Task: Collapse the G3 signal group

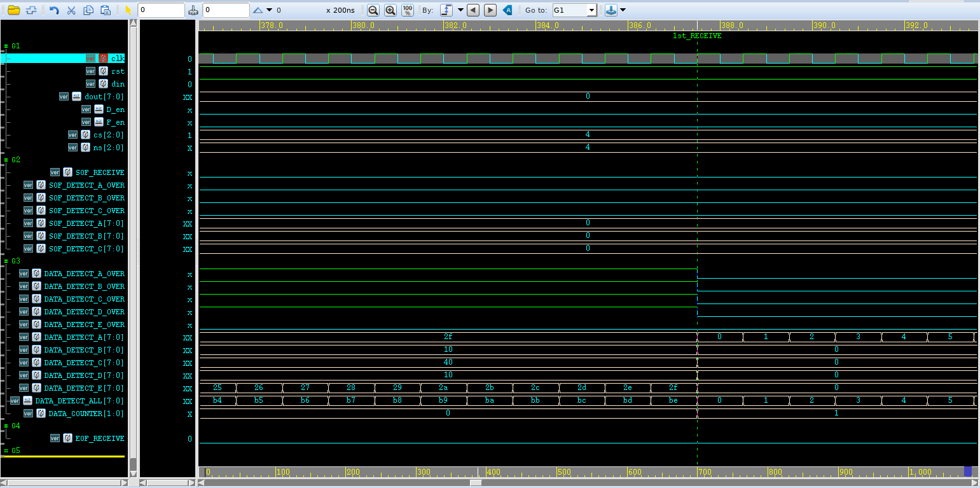Action: pyautogui.click(x=6, y=261)
